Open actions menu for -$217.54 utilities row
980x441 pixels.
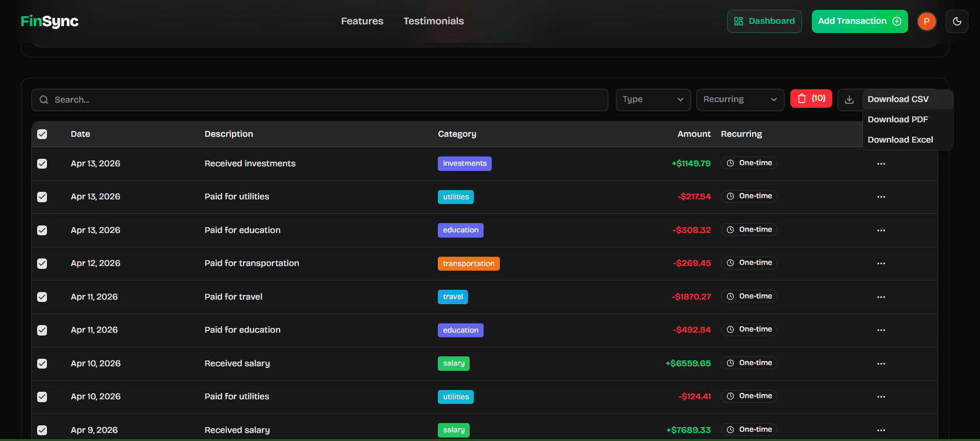coord(881,197)
